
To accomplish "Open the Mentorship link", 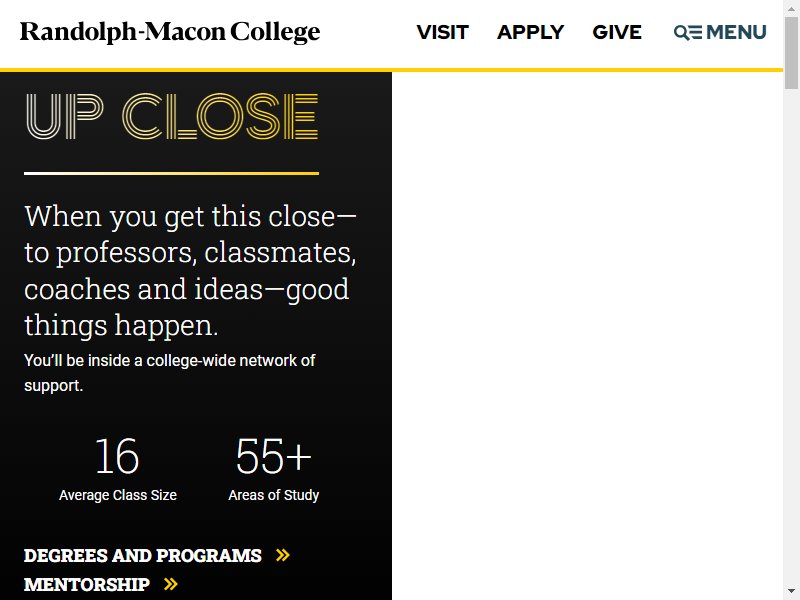I will (87, 584).
